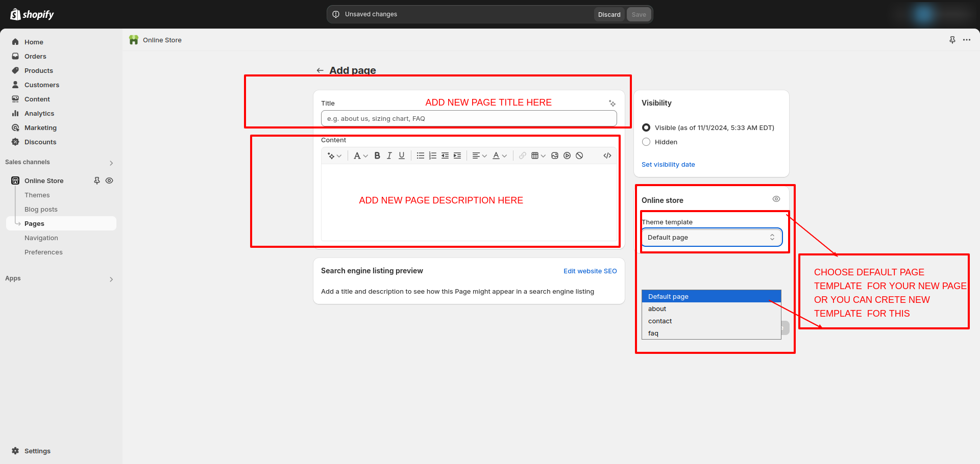The height and width of the screenshot is (464, 980).
Task: Open the header more actions menu
Action: tap(967, 40)
